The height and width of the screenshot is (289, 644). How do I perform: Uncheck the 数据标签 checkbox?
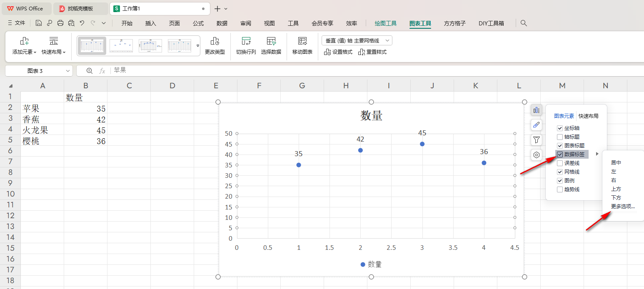pyautogui.click(x=560, y=154)
